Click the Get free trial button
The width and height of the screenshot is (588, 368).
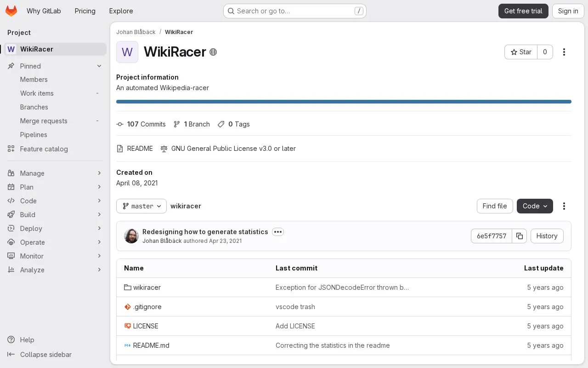coord(523,11)
